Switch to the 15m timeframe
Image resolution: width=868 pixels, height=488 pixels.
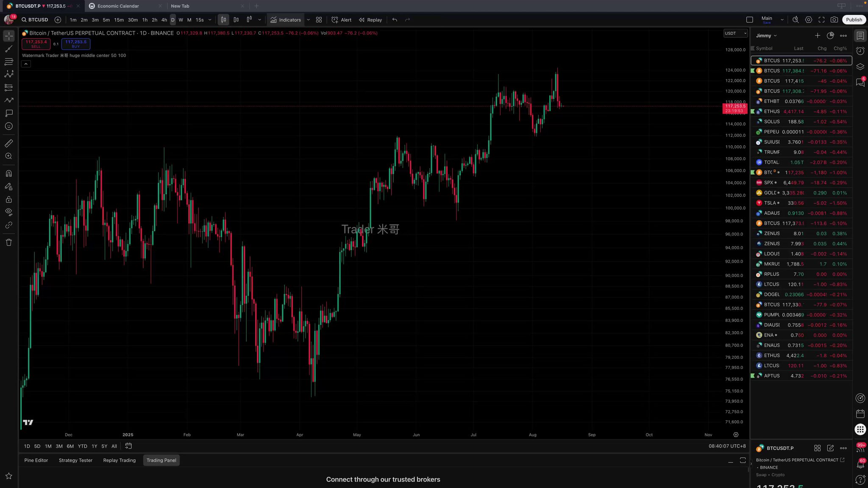pos(119,20)
